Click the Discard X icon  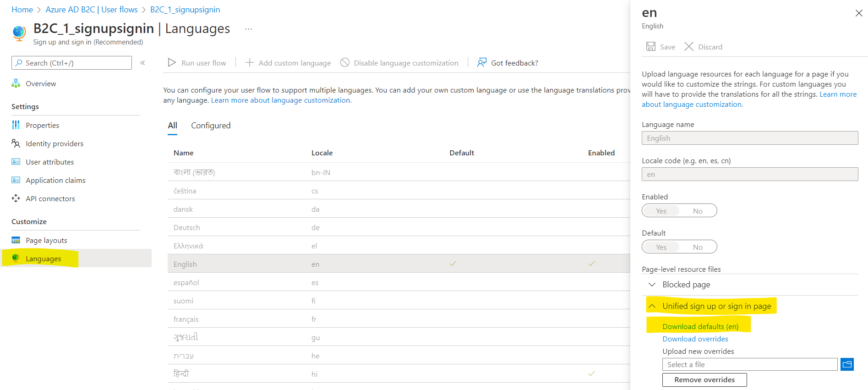pos(689,46)
